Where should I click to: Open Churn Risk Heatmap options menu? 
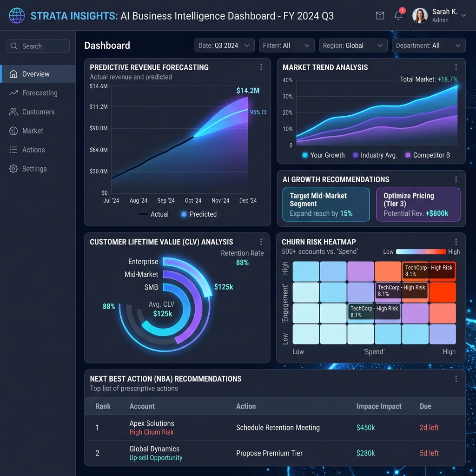pos(456,242)
